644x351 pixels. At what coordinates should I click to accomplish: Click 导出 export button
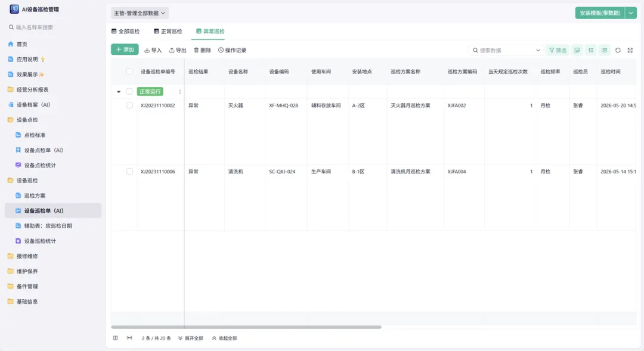tap(178, 50)
